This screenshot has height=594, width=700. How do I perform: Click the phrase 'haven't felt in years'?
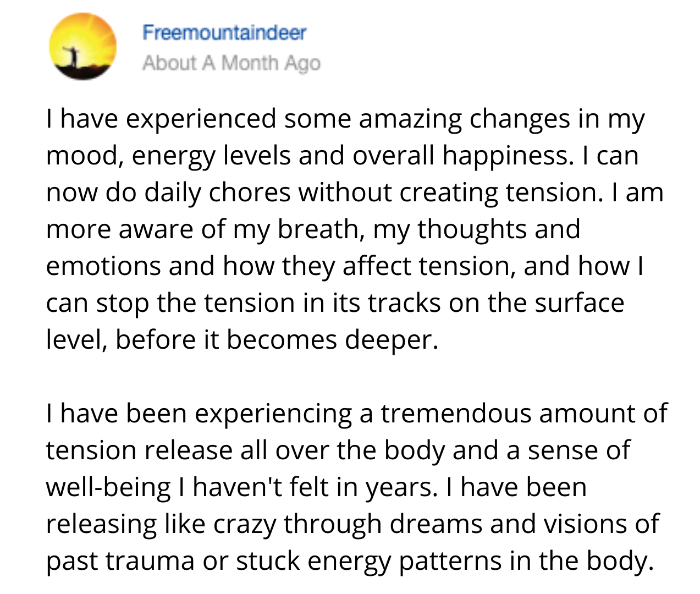(315, 487)
